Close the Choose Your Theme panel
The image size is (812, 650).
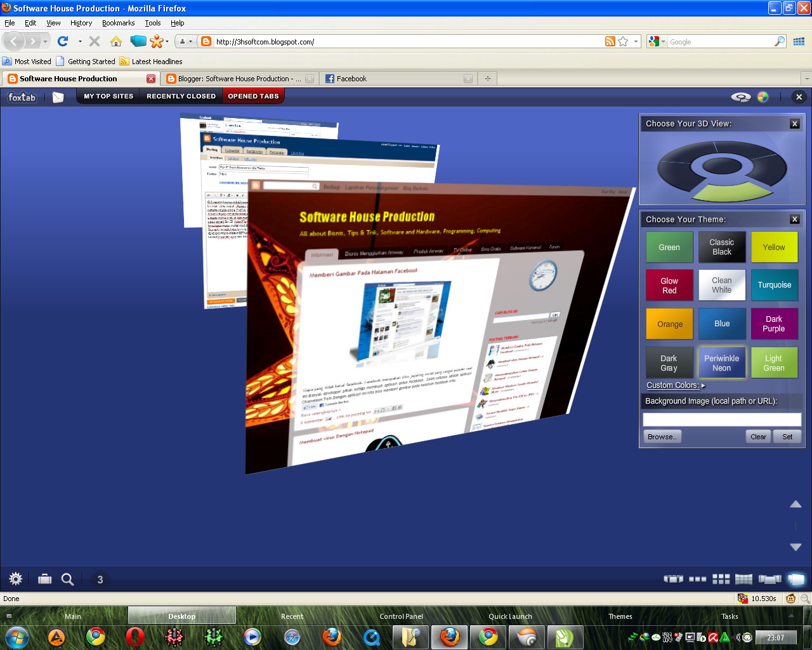[x=795, y=220]
